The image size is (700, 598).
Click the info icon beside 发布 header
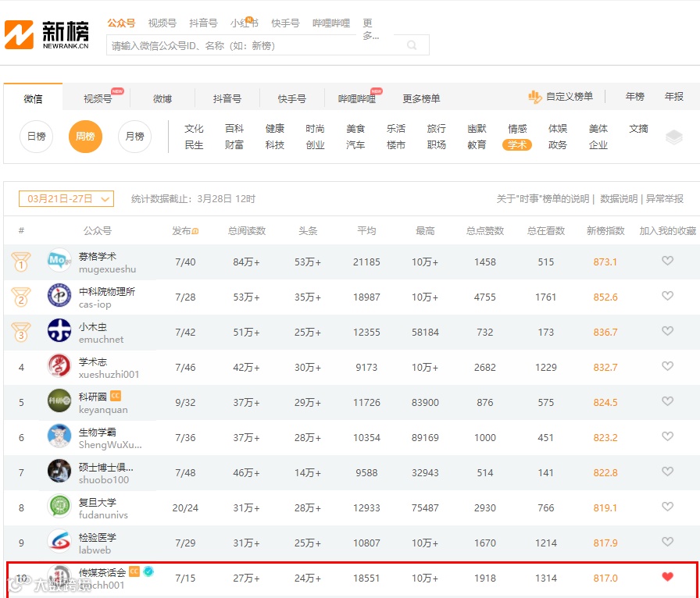tap(195, 231)
